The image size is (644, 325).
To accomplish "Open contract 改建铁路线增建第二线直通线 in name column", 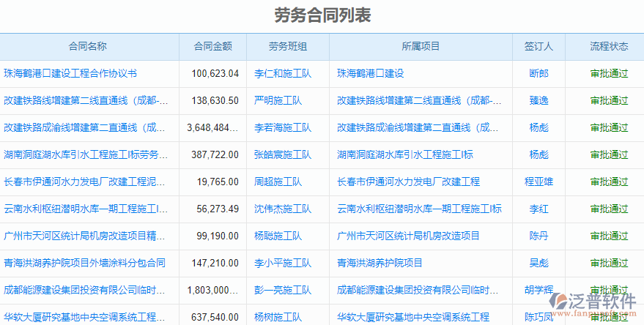I will pyautogui.click(x=86, y=100).
